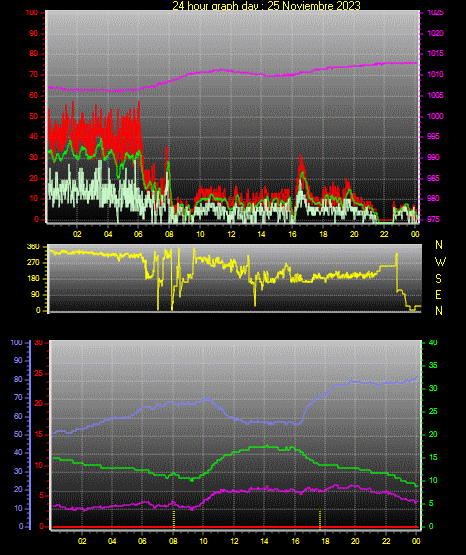The height and width of the screenshot is (555, 466).
Task: Click the green 40 temperature axis label
Action: click(x=433, y=343)
